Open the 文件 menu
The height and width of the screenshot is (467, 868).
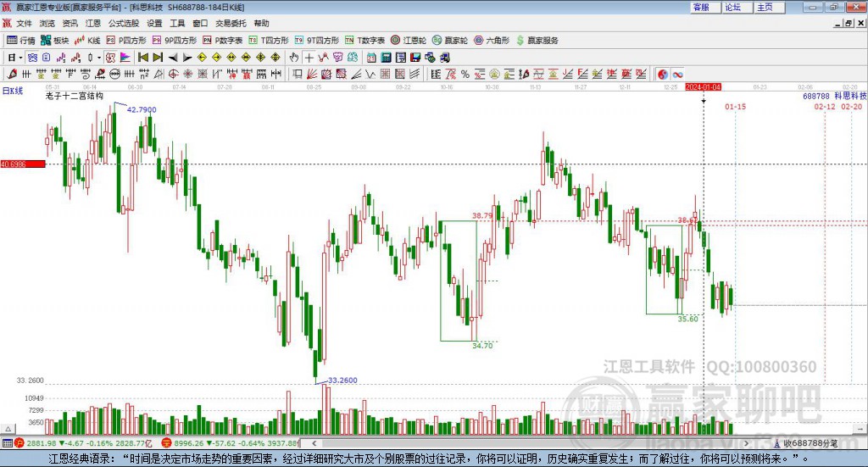[x=25, y=23]
